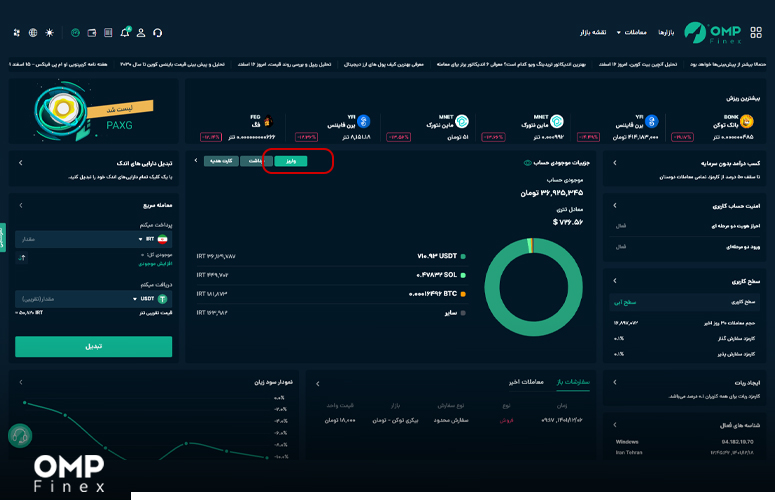775x500 pixels.
Task: Click the chevron beside the gift card button
Action: click(196, 161)
